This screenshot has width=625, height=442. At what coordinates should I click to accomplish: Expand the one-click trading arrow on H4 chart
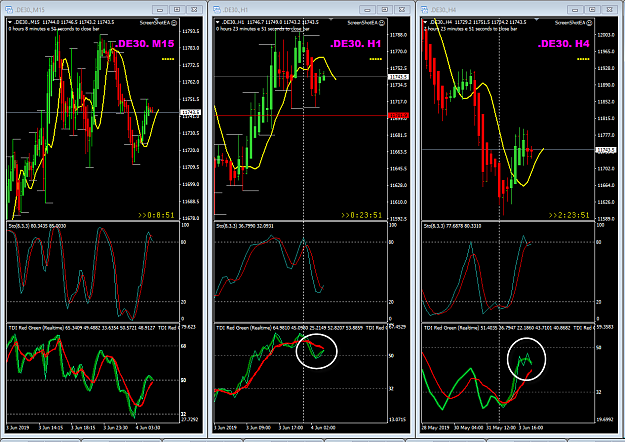point(425,22)
